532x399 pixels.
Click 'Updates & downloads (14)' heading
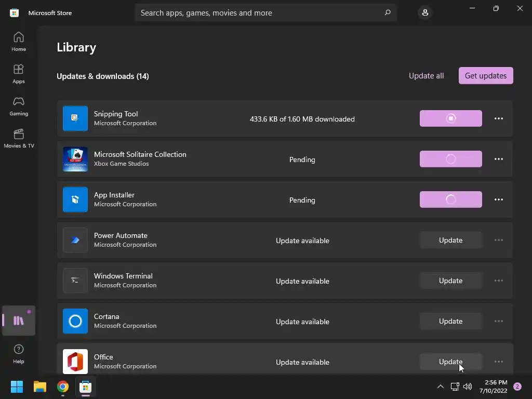[103, 76]
